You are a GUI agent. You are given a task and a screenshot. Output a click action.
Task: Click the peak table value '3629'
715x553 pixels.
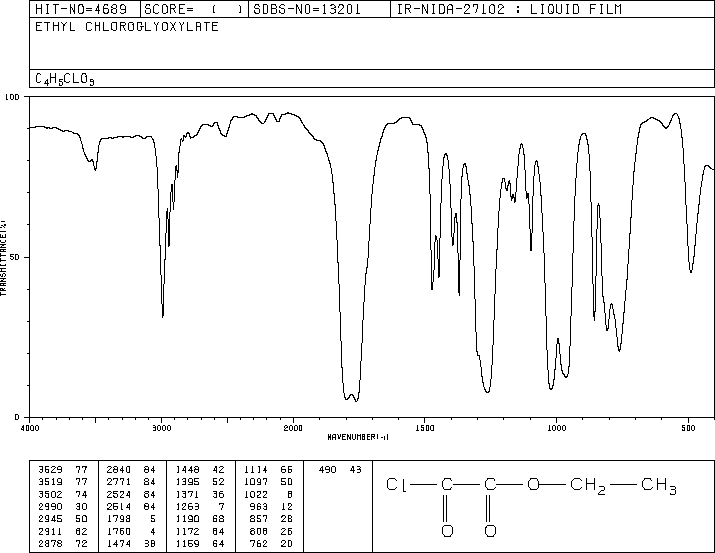click(50, 470)
